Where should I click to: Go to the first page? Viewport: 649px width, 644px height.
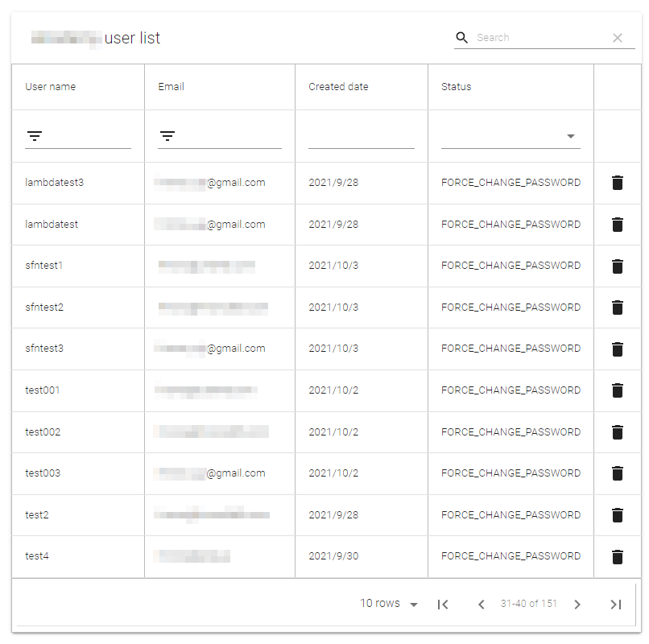pyautogui.click(x=443, y=604)
